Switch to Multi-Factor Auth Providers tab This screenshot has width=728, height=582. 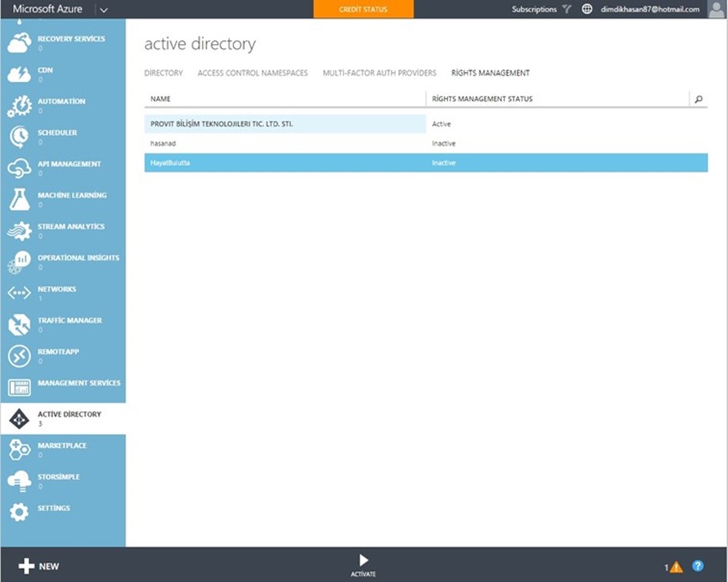(x=379, y=73)
